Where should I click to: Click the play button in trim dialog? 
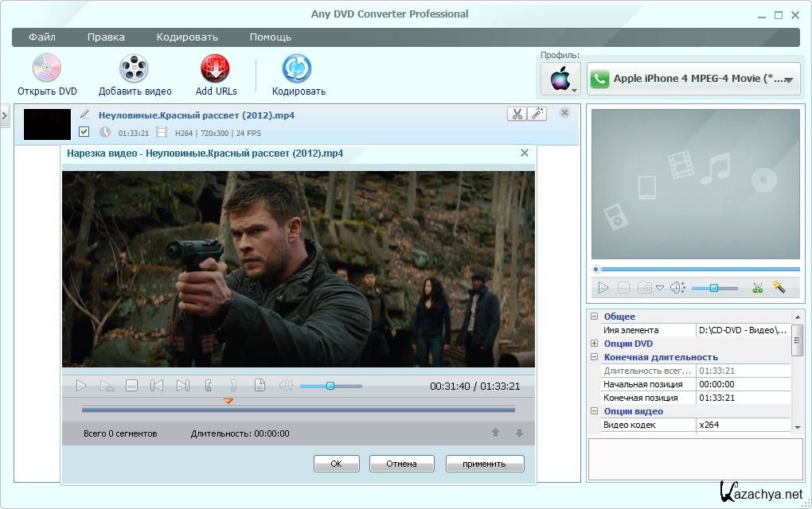pyautogui.click(x=81, y=386)
